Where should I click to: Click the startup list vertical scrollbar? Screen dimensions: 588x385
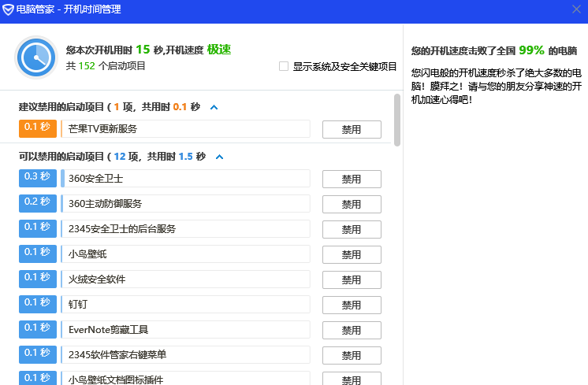click(396, 120)
